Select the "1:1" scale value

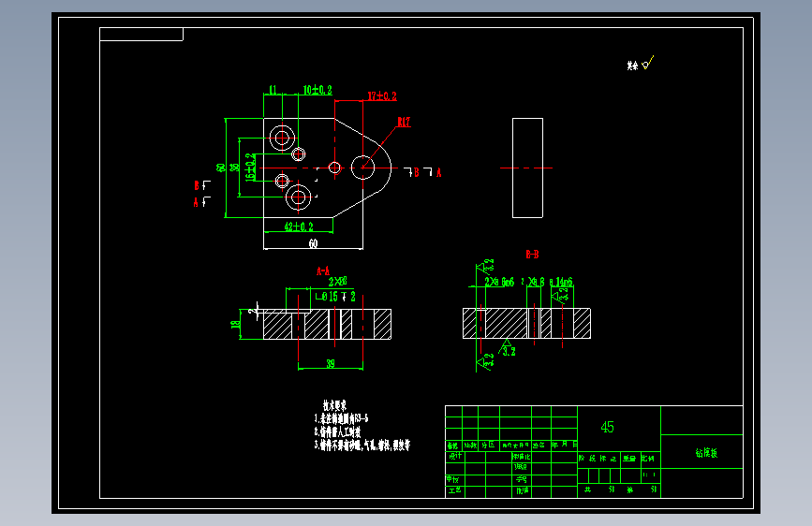click(649, 475)
